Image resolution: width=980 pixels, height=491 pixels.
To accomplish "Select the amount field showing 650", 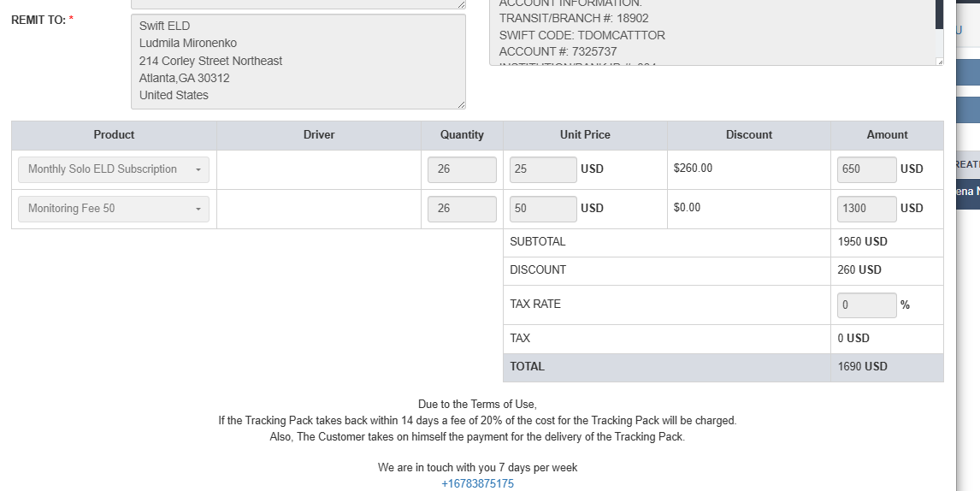I will tap(866, 169).
